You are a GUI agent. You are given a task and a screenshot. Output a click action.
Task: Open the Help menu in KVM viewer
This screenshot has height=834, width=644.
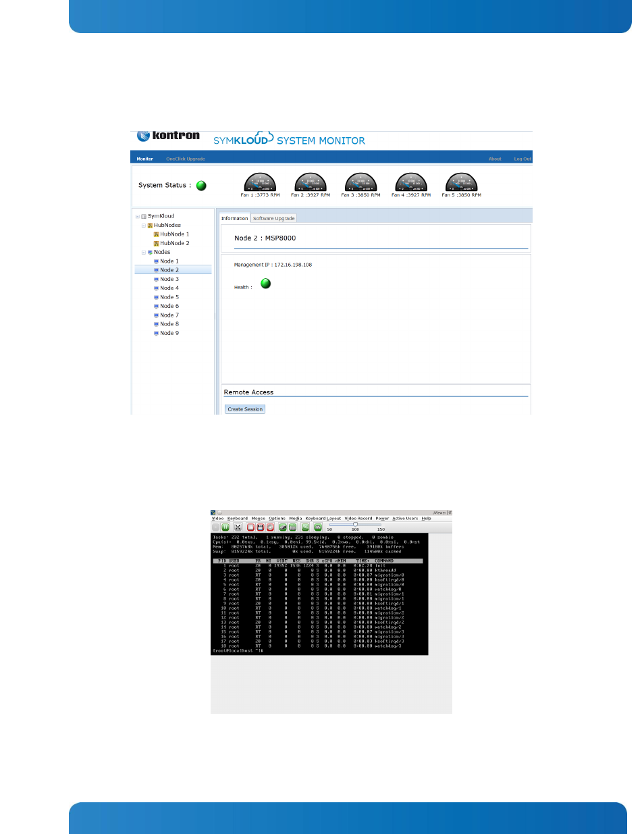pyautogui.click(x=426, y=519)
